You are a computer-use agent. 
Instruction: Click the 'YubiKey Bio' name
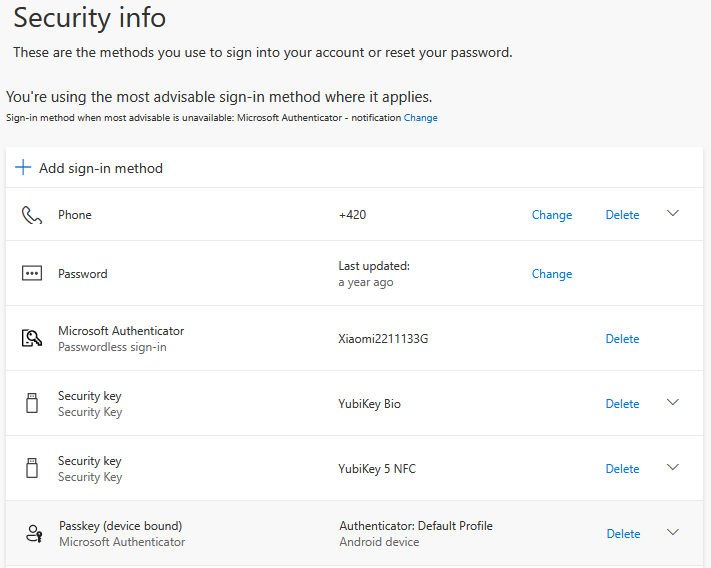[x=370, y=404]
